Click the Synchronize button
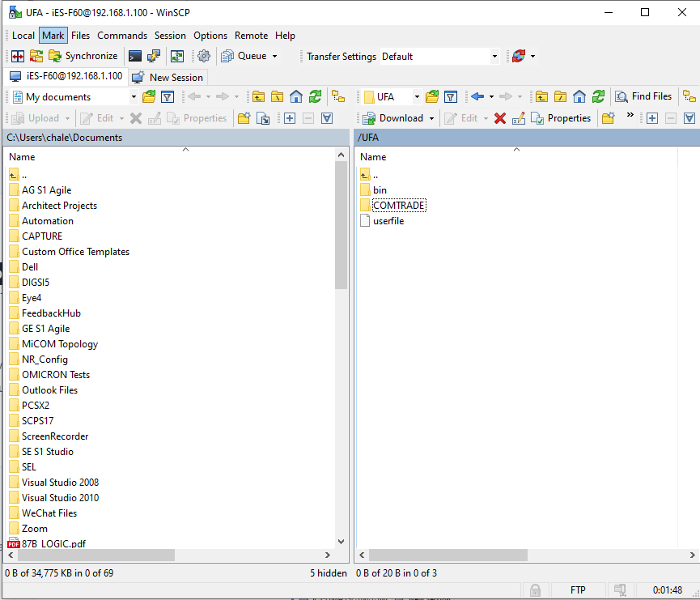This screenshot has width=700, height=600. (83, 56)
